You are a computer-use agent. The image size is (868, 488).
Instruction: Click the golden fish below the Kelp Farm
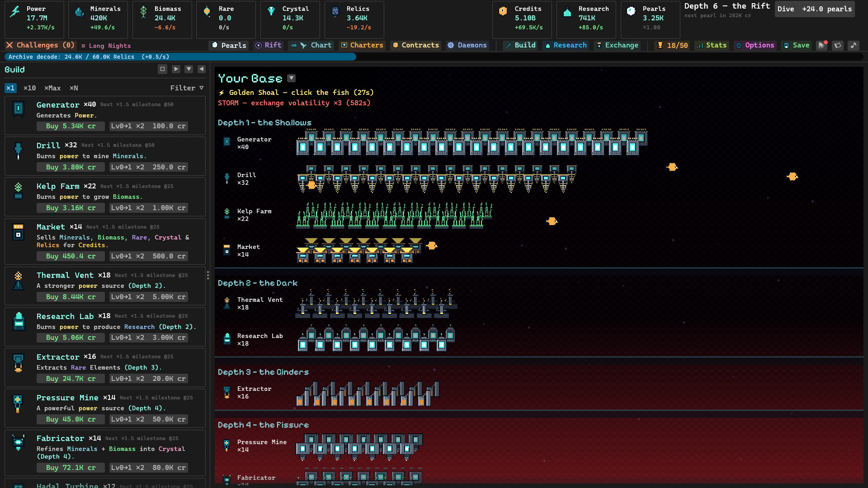[x=552, y=221]
